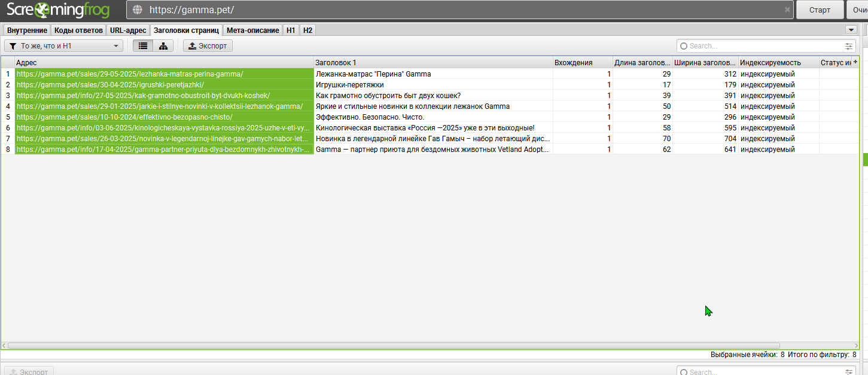Select the lezhanka-matras-perina-gamma URL row
This screenshot has height=375, width=868.
[x=164, y=74]
